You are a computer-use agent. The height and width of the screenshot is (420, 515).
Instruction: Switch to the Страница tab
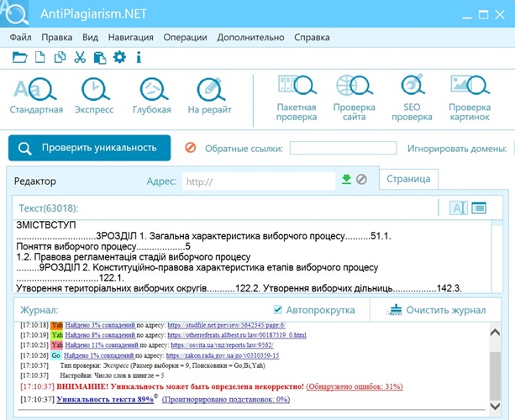pyautogui.click(x=408, y=179)
